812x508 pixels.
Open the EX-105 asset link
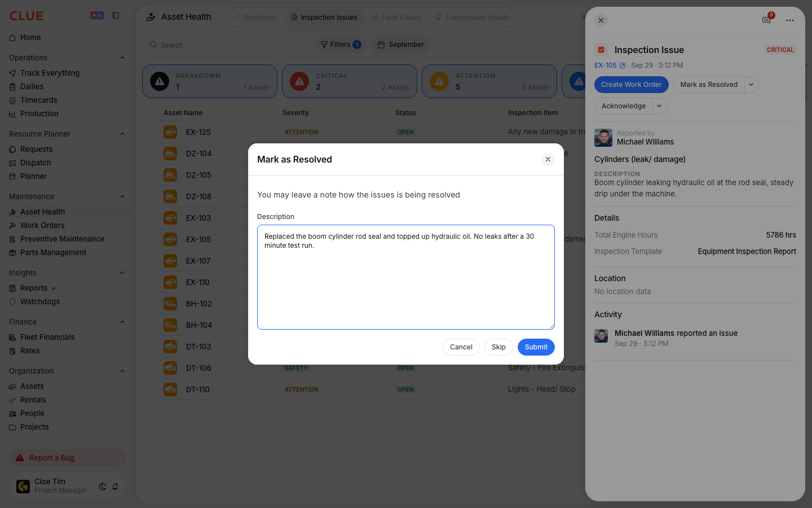click(610, 65)
